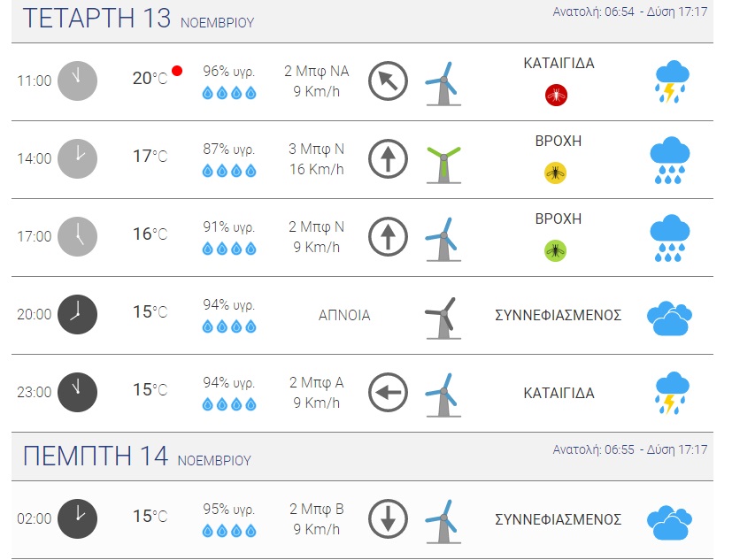Click the wind turbine at 02:00

[x=441, y=520]
